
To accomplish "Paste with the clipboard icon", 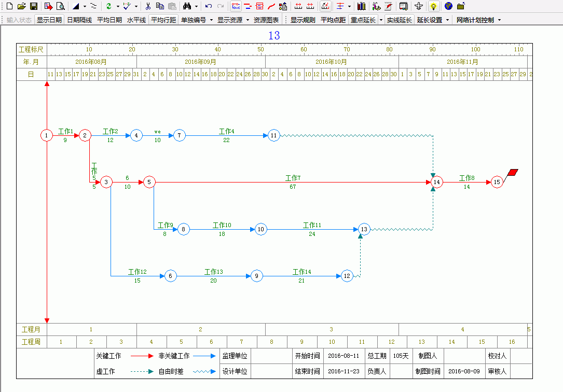I will pyautogui.click(x=172, y=6).
